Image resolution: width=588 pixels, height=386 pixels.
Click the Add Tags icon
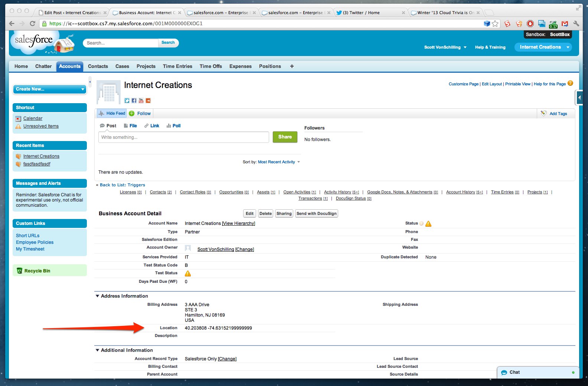[x=543, y=113]
